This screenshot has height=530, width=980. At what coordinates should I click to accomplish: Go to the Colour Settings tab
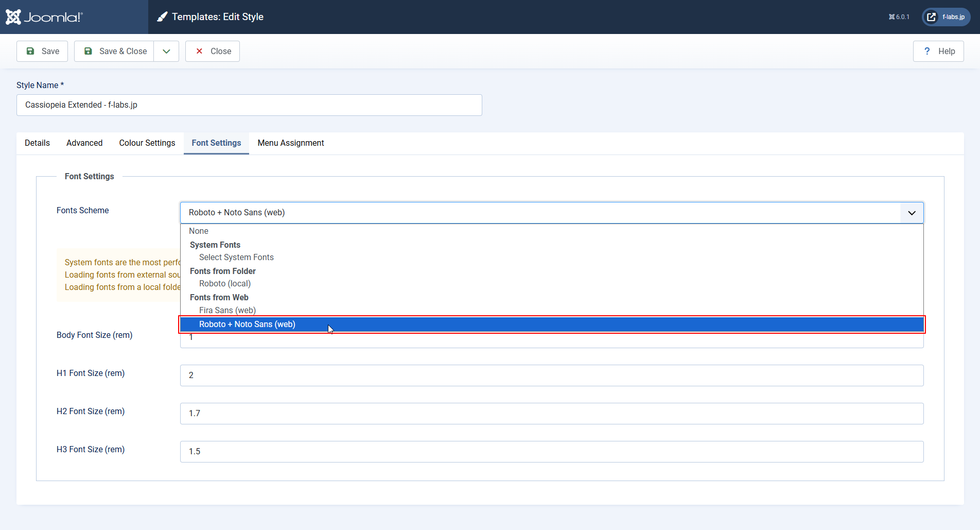147,143
